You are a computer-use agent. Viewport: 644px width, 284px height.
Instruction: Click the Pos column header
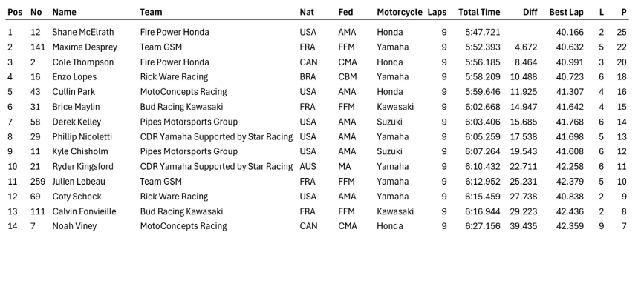coord(15,13)
